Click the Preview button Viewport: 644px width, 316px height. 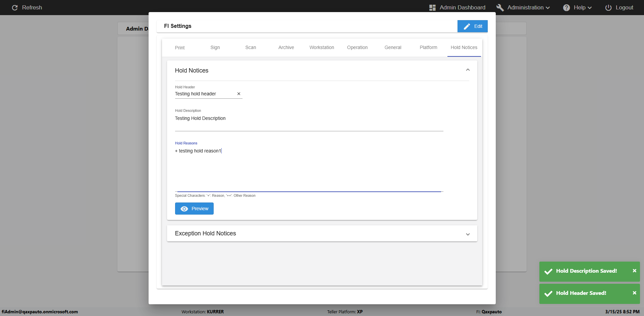pyautogui.click(x=194, y=209)
